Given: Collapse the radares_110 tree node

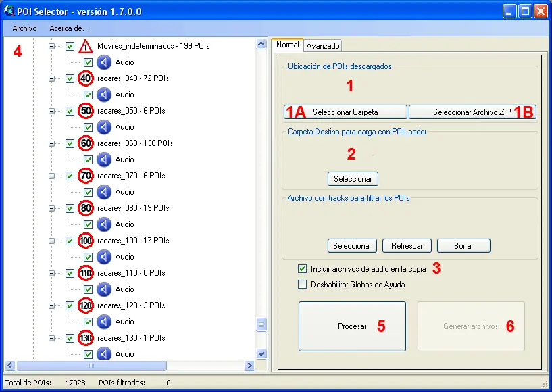Looking at the screenshot, I should 52,273.
